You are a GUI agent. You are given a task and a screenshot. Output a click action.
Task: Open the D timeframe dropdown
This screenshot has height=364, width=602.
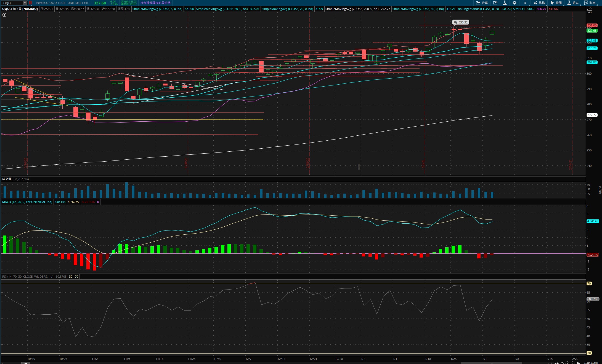click(525, 3)
